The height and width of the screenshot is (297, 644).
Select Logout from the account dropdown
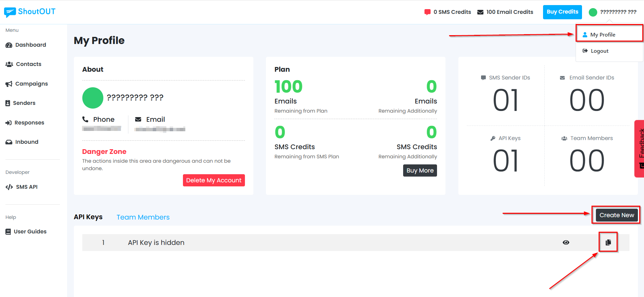(599, 51)
